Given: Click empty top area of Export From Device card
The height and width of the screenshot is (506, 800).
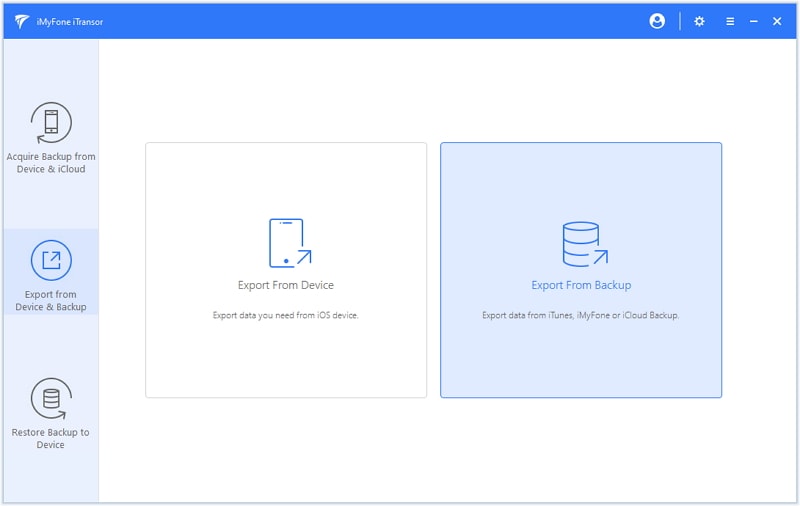Looking at the screenshot, I should (286, 175).
